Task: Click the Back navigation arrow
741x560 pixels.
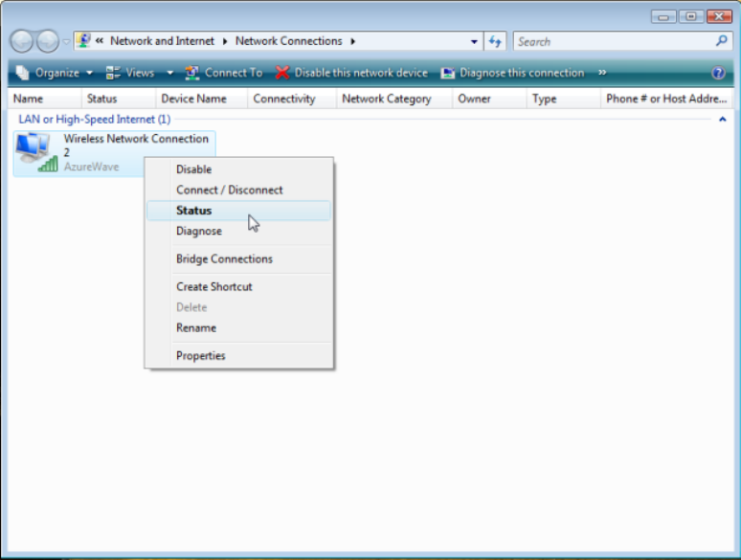Action: [x=22, y=41]
